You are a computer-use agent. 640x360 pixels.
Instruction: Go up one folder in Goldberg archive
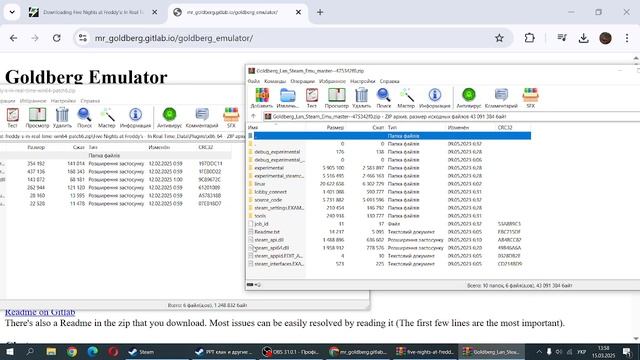point(253,116)
